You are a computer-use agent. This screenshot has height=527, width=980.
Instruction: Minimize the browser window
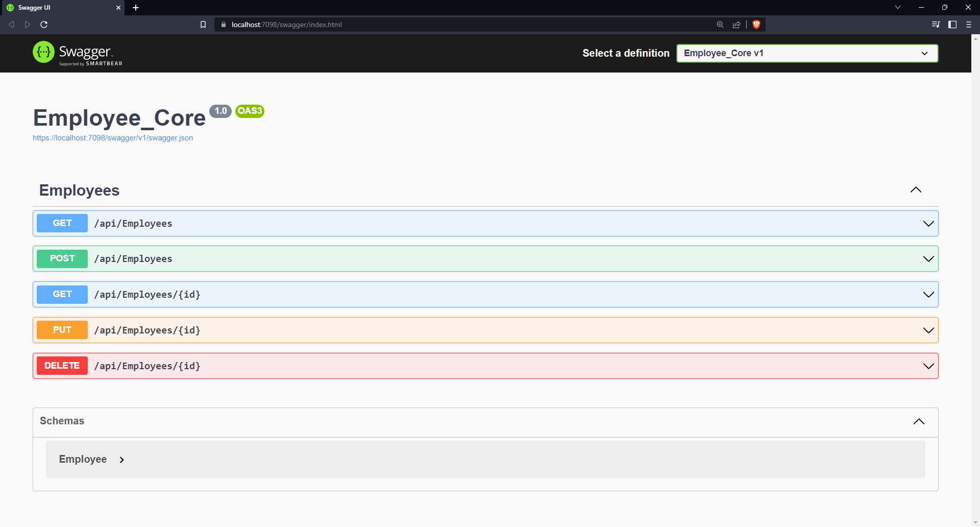pos(921,7)
